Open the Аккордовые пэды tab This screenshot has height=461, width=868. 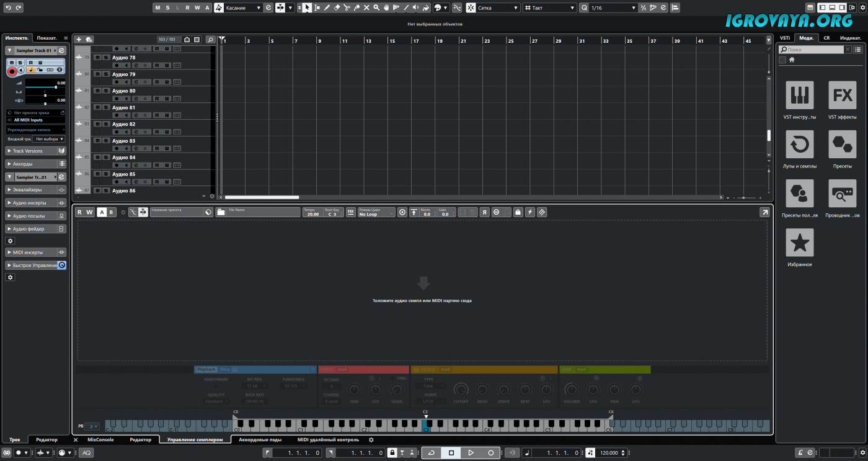coord(260,439)
